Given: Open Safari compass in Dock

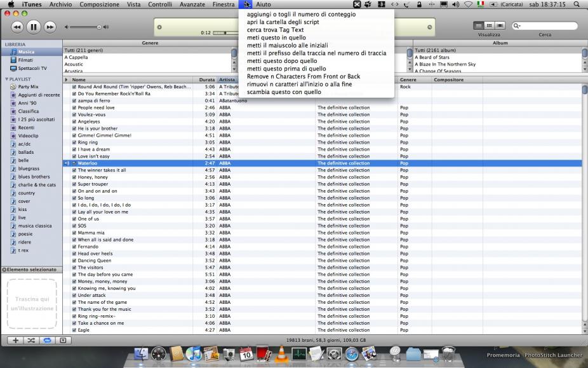Looking at the screenshot, I should 351,354.
